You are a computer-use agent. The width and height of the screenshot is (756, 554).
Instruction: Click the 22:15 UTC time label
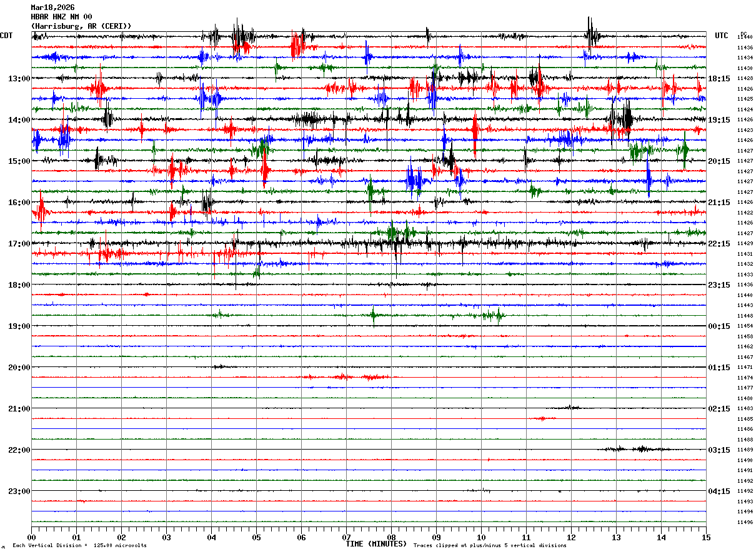(719, 244)
